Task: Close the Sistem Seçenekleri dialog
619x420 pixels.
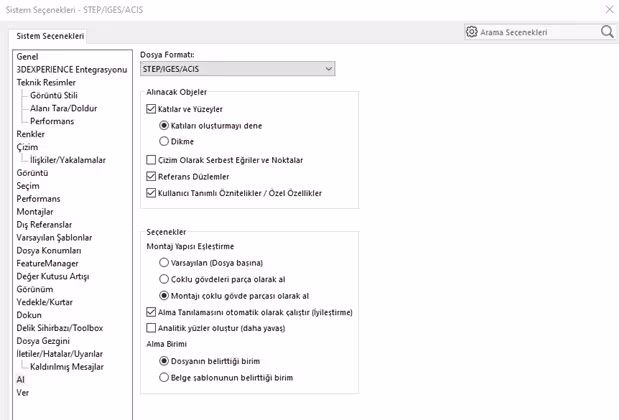Action: click(610, 9)
